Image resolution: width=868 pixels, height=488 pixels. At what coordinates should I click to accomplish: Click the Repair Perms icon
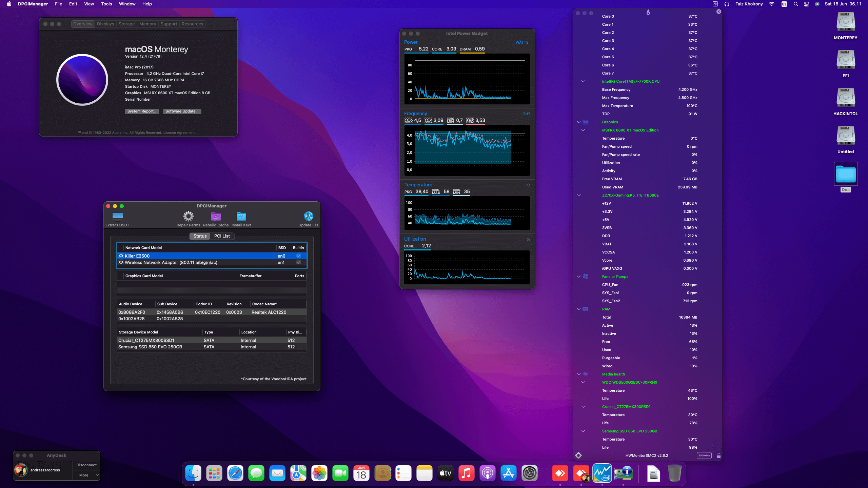[188, 217]
